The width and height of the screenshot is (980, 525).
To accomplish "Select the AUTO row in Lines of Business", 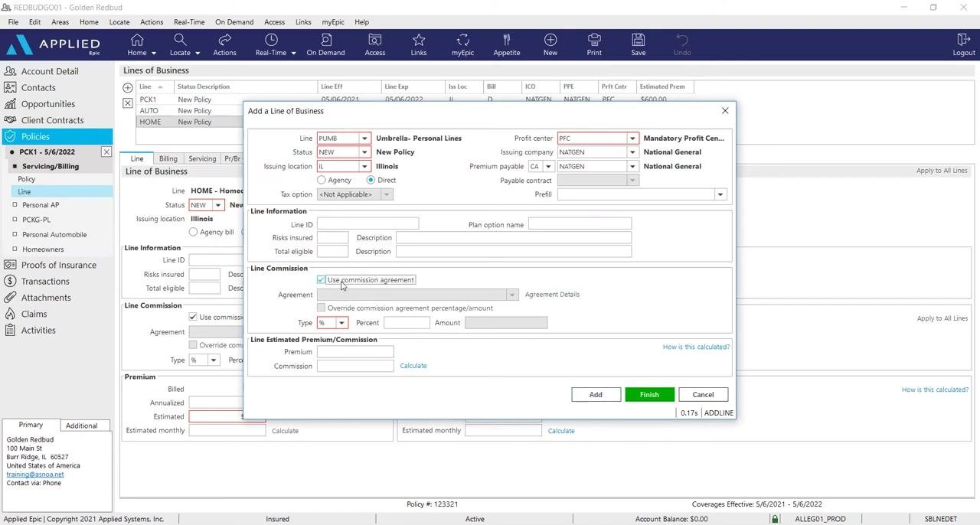I will coord(190,111).
